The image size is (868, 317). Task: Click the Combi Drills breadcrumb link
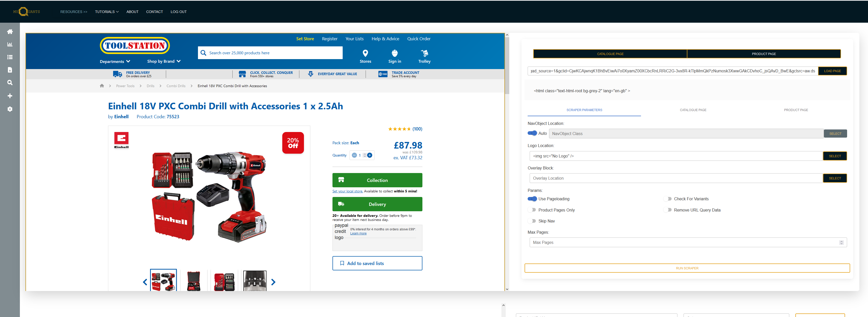[176, 86]
